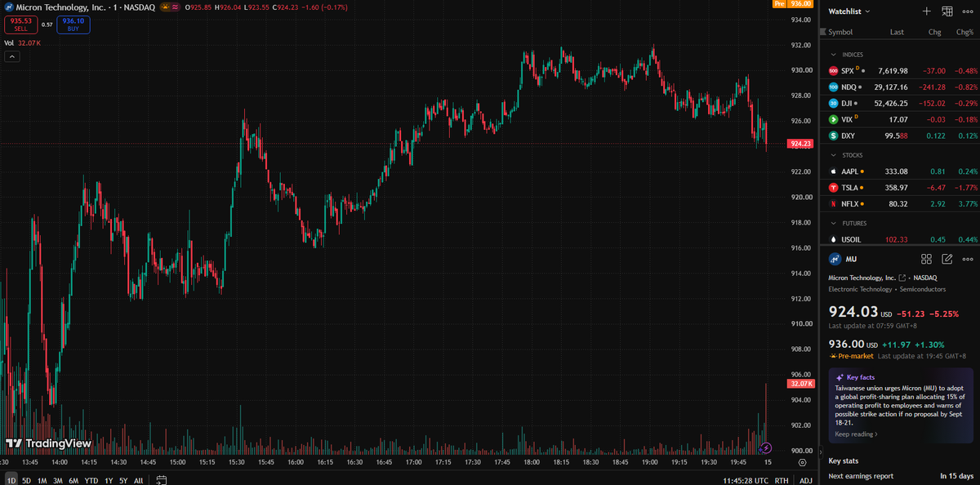Click the purple lightning event marker
The height and width of the screenshot is (485, 980).
click(x=766, y=447)
